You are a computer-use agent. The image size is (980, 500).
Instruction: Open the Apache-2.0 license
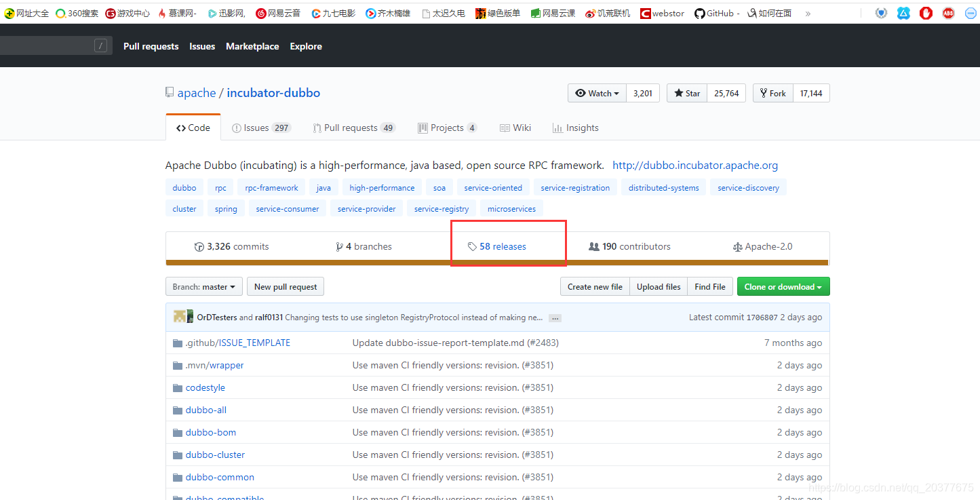click(763, 246)
